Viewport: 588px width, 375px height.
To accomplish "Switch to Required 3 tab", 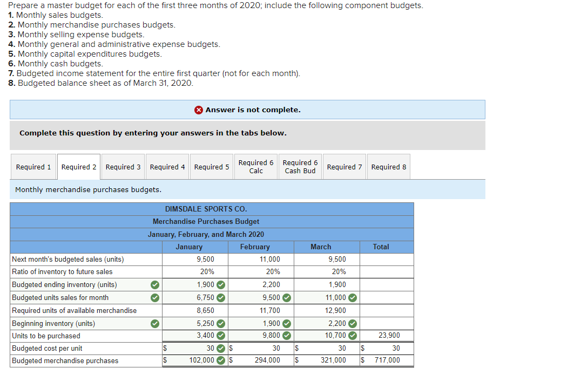I will (x=123, y=167).
